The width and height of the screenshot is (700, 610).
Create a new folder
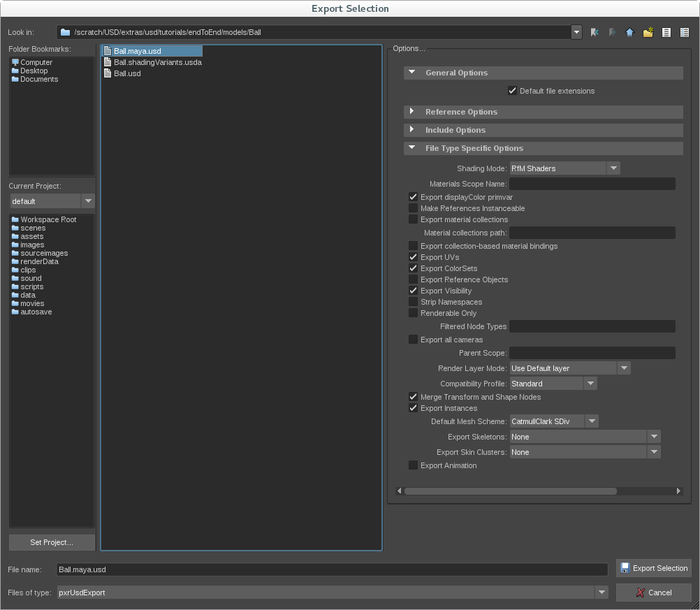[x=648, y=32]
